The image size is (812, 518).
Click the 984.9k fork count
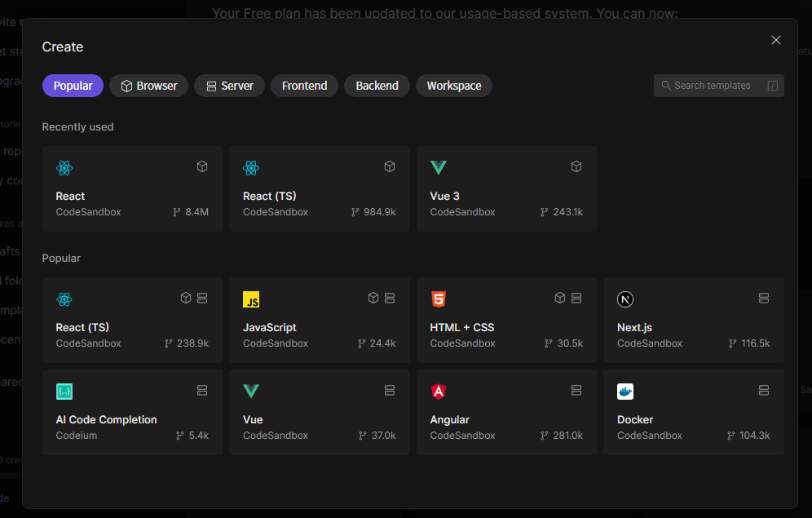380,212
